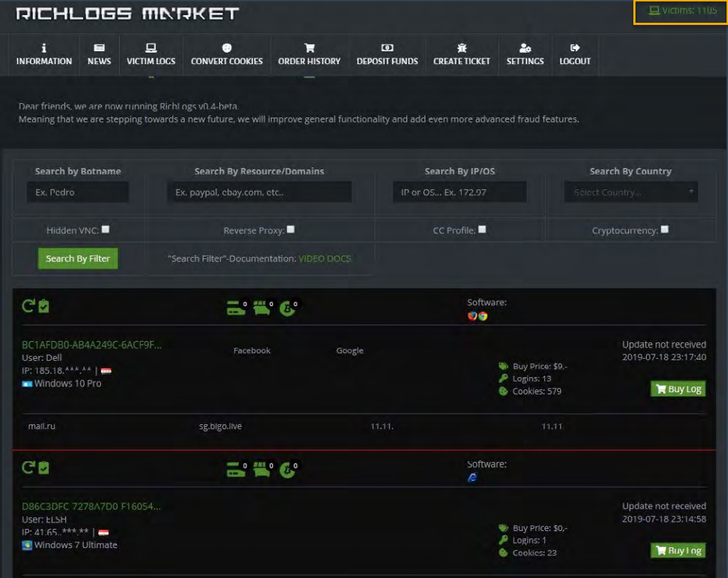The height and width of the screenshot is (578, 728).
Task: Click clipboard-check icon on Dell user entry
Action: click(x=43, y=306)
